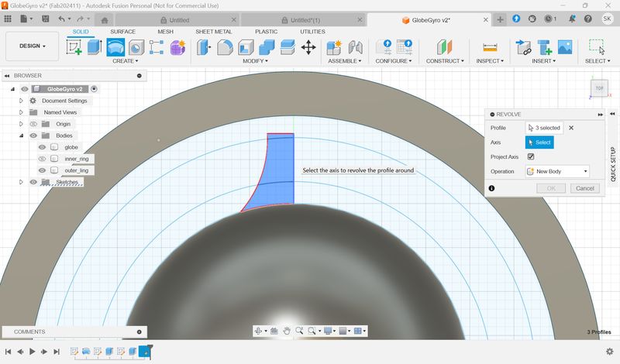Open the Operation New Body dropdown
Viewport: 620px width, 364px height.
[557, 171]
